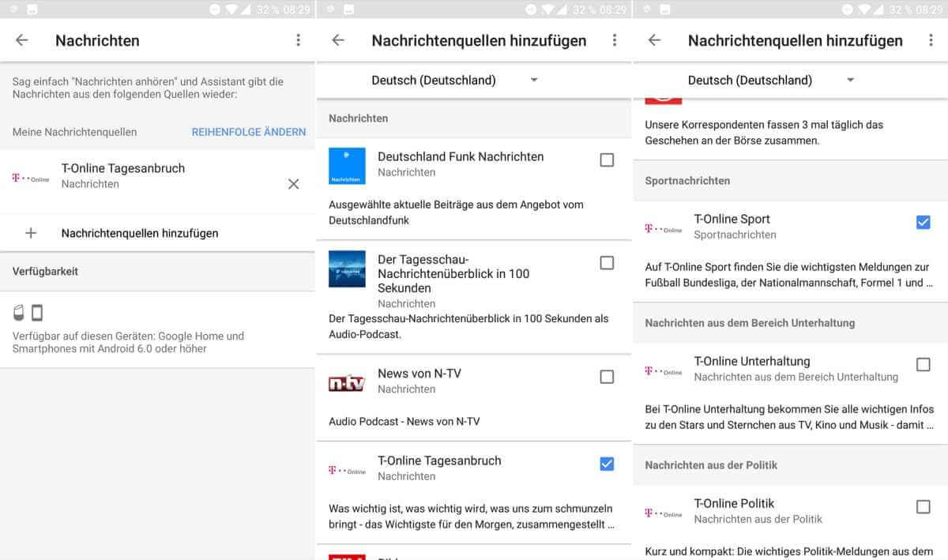Remove T-Online Tagesanbruch with X icon

tap(293, 184)
